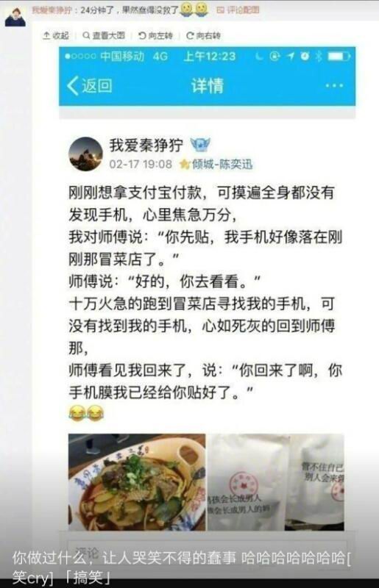Open 我爱秦狰狞 profile avatar in post

coord(85,154)
